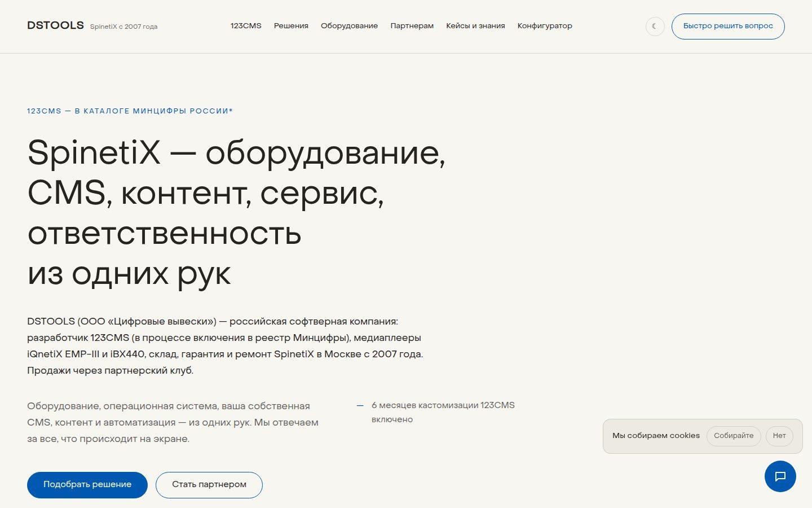The width and height of the screenshot is (812, 508).
Task: Open the 123CMS menu item
Action: pos(246,26)
